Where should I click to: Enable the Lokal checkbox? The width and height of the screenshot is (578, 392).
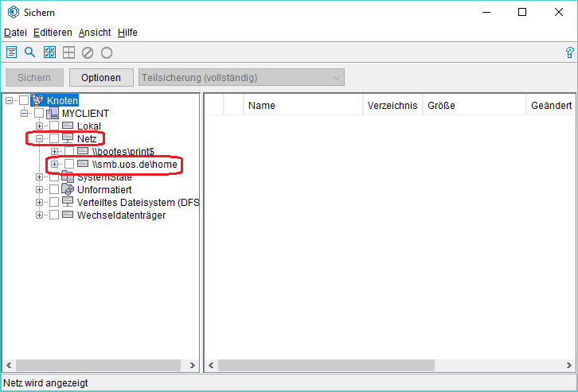click(x=54, y=126)
